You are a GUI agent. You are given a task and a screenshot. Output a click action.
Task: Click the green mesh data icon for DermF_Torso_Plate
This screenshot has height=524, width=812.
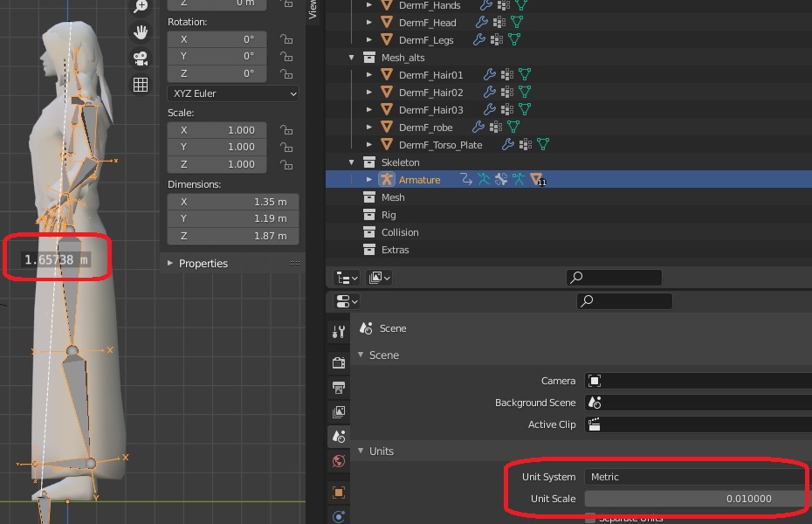(x=543, y=144)
